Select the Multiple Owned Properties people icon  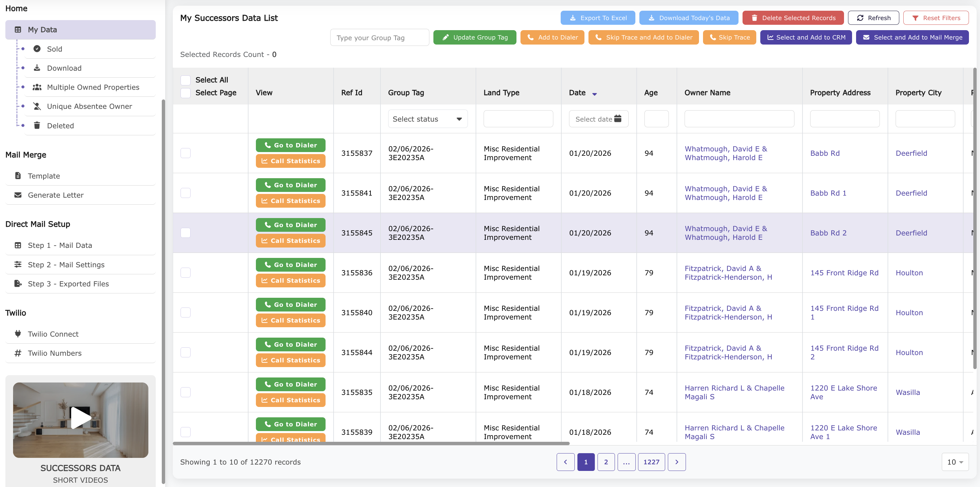click(x=37, y=87)
